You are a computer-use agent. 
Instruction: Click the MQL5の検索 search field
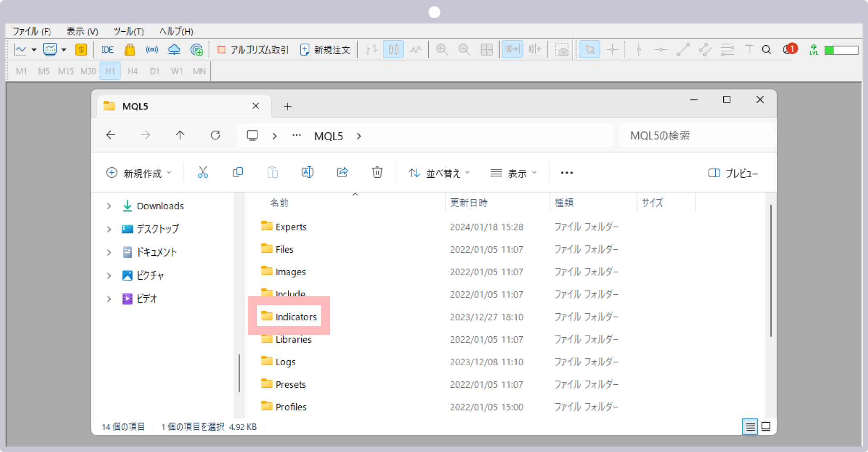pos(697,136)
